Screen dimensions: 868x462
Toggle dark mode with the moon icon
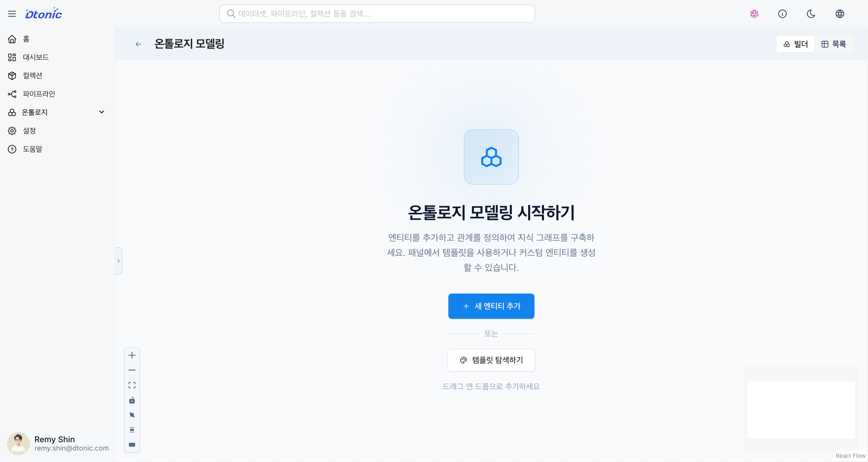811,14
